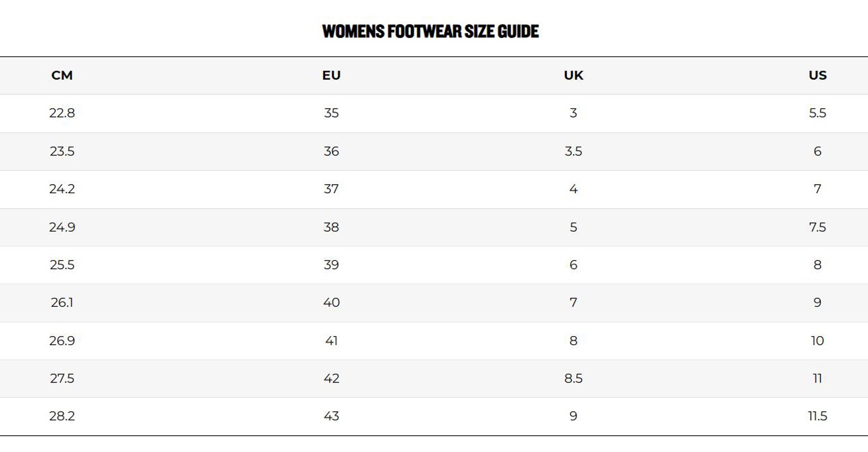Image resolution: width=868 pixels, height=452 pixels.
Task: Click the 22.8 cm cell
Action: tap(62, 113)
